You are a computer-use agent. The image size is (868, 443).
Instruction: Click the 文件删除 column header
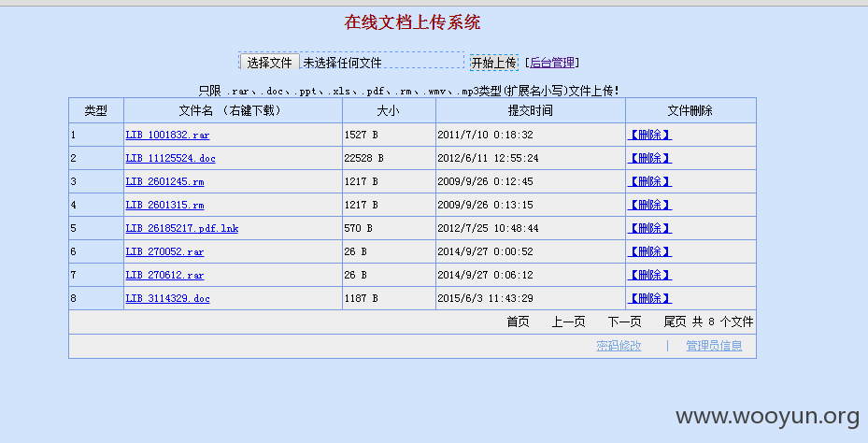coord(690,110)
